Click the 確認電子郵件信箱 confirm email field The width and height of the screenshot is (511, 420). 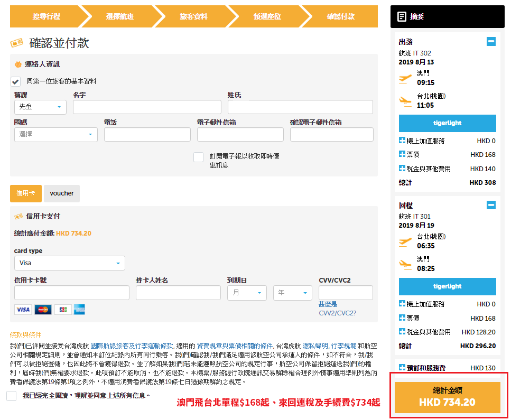coord(332,135)
